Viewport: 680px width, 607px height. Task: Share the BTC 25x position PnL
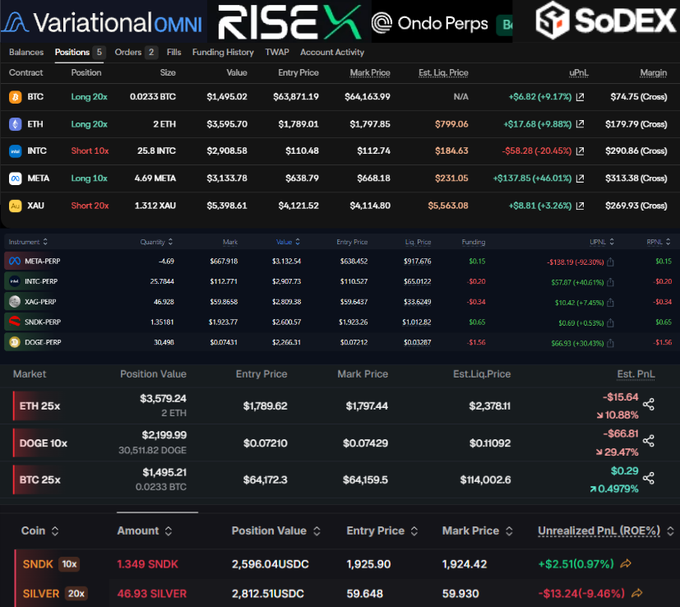coord(648,478)
